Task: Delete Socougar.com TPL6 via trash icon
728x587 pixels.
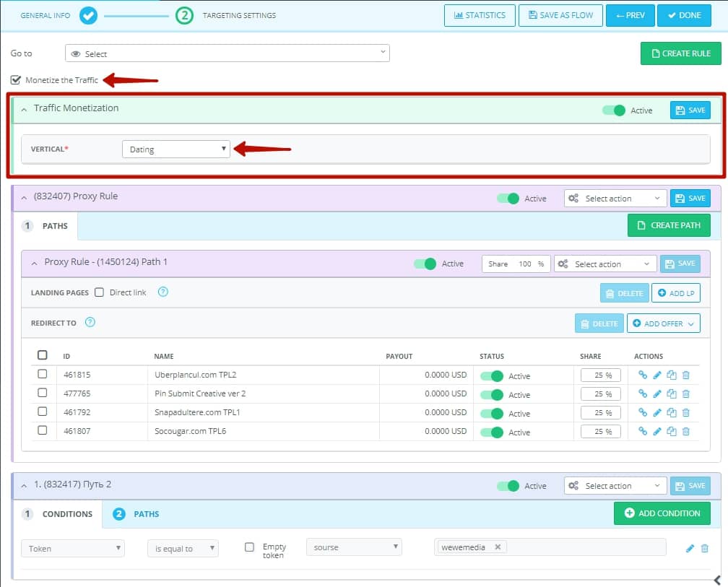Action: pos(686,431)
